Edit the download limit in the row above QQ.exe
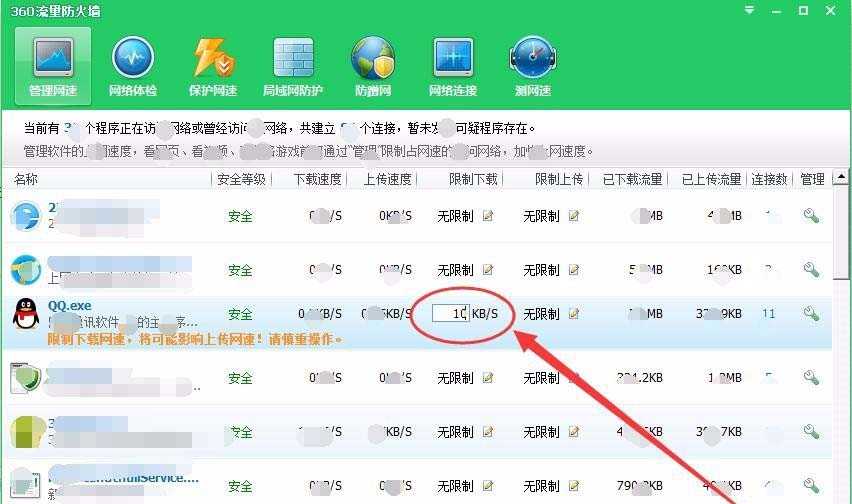Screen dimensions: 852x504 (x=488, y=270)
